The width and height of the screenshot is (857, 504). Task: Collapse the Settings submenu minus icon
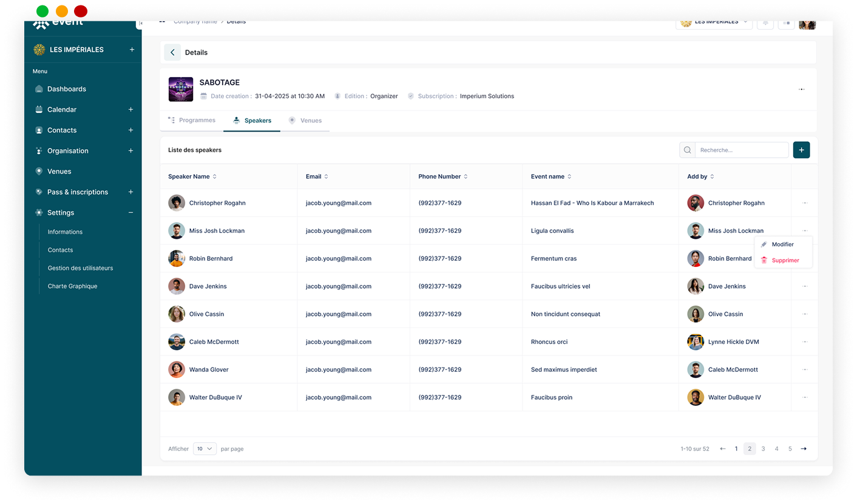(130, 213)
